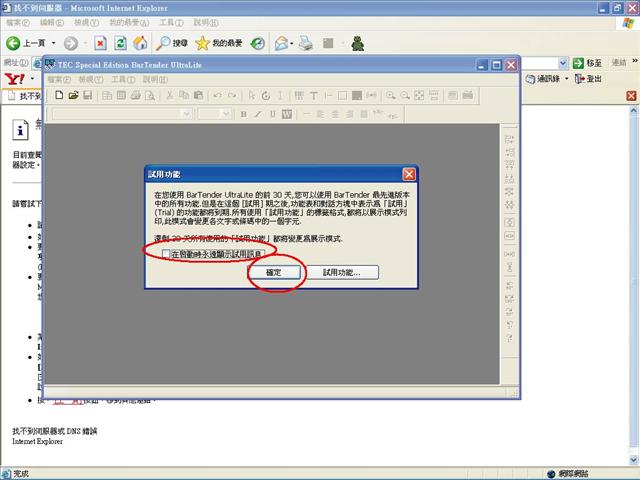Select the box drawing tool
The height and width of the screenshot is (480, 640).
click(342, 95)
